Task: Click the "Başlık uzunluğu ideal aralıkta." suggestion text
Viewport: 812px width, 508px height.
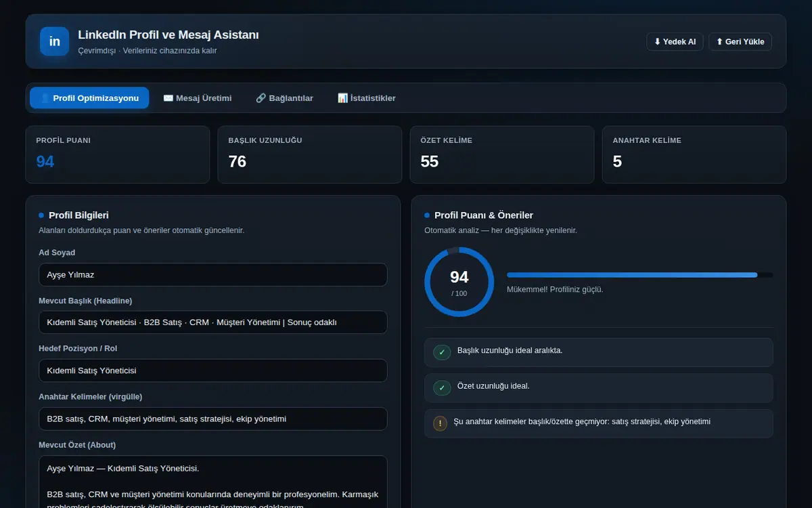Action: pyautogui.click(x=510, y=351)
